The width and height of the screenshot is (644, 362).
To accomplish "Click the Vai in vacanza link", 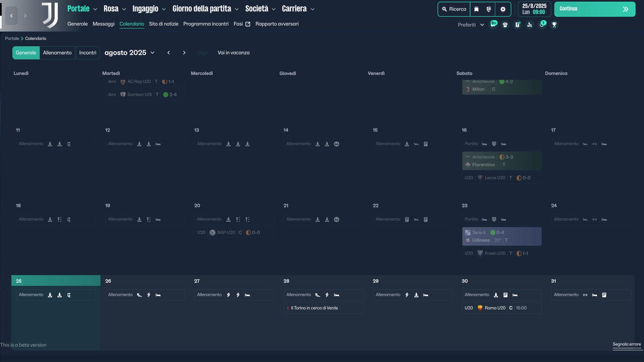I will (x=233, y=53).
